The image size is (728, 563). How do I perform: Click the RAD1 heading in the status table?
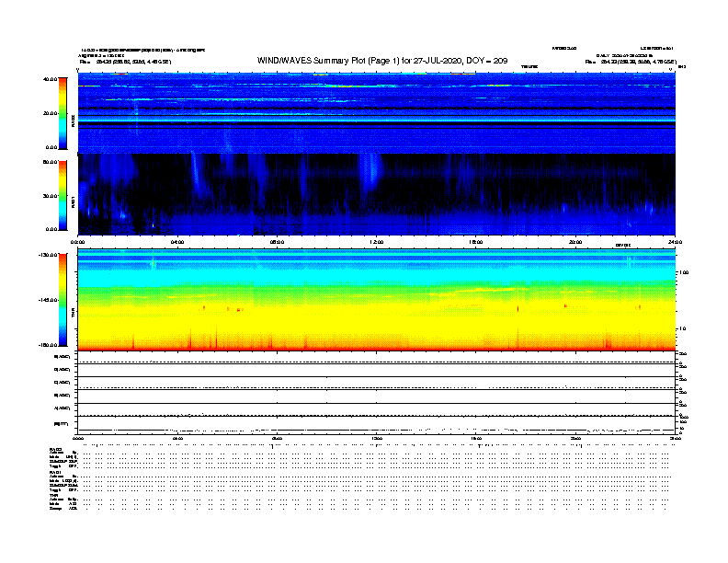tap(55, 472)
